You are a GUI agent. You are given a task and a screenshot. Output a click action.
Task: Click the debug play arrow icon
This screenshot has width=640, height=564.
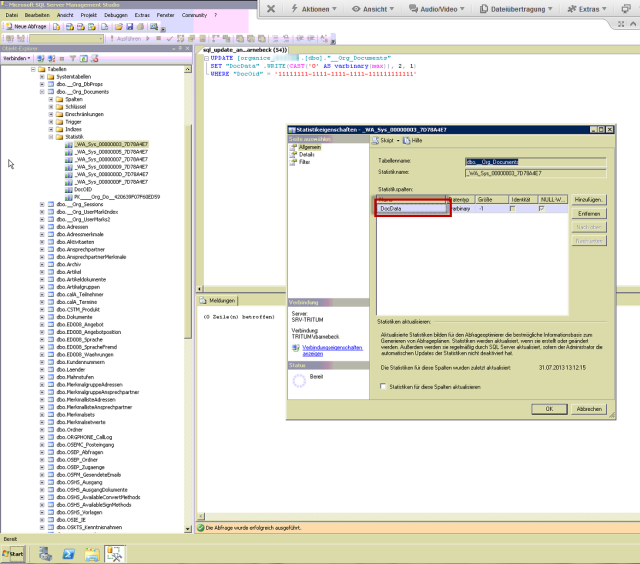(148, 39)
